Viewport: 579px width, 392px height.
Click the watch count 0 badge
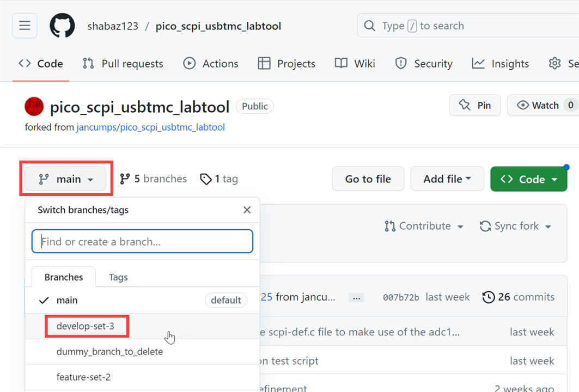point(570,106)
